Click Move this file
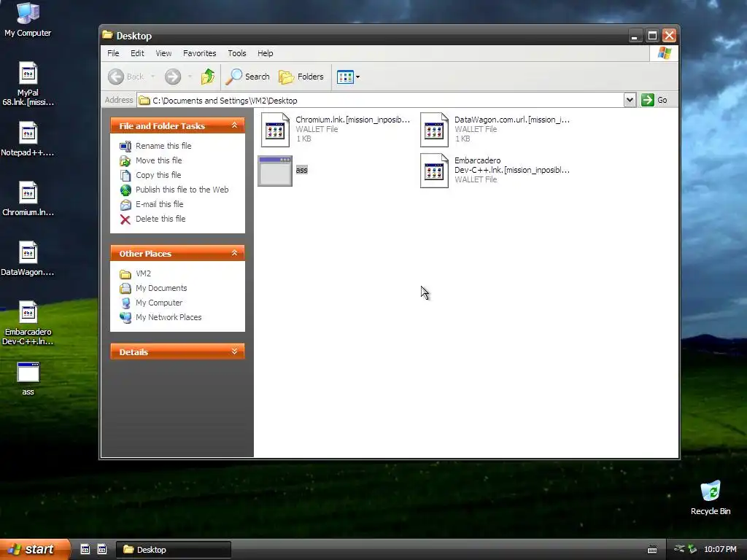The image size is (747, 560). 158,160
